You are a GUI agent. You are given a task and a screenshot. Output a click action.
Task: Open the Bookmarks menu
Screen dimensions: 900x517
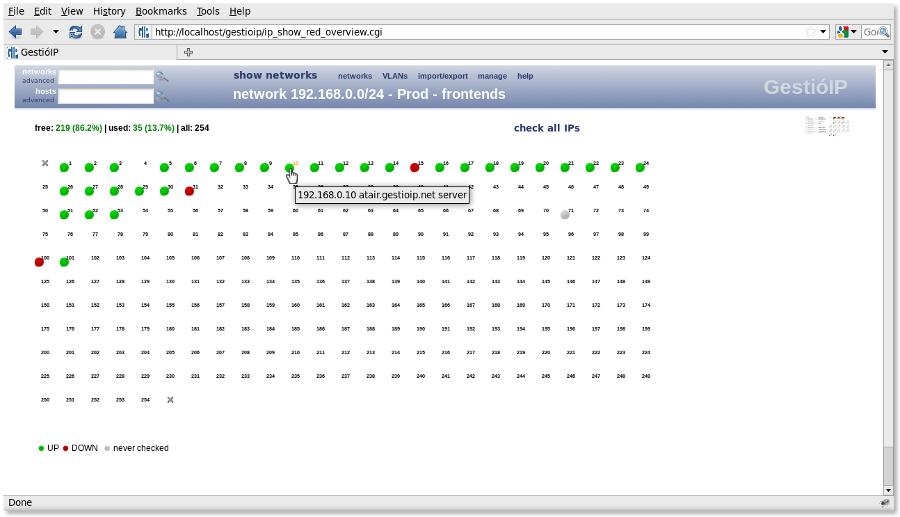click(x=161, y=11)
